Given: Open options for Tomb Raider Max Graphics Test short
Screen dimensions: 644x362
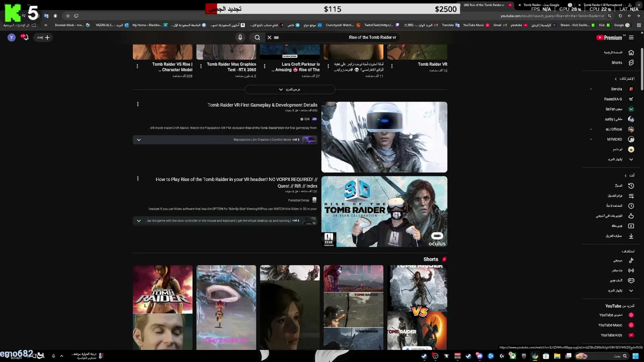Looking at the screenshot, I should pos(201,66).
